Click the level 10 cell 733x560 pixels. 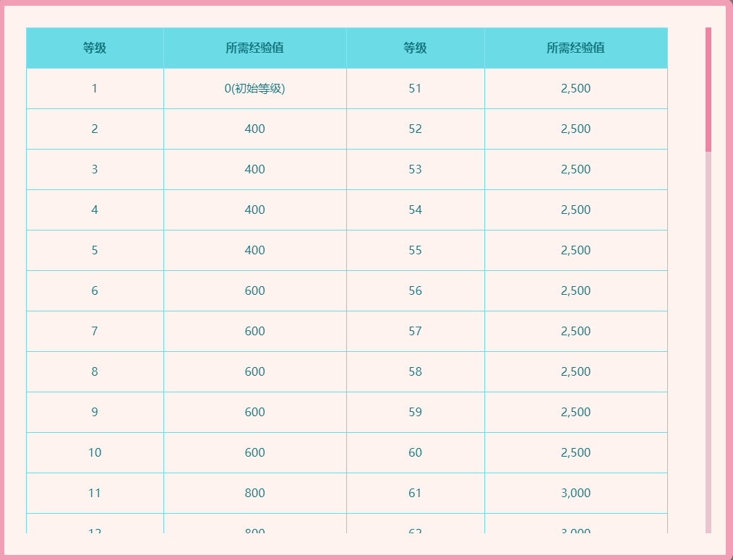95,453
